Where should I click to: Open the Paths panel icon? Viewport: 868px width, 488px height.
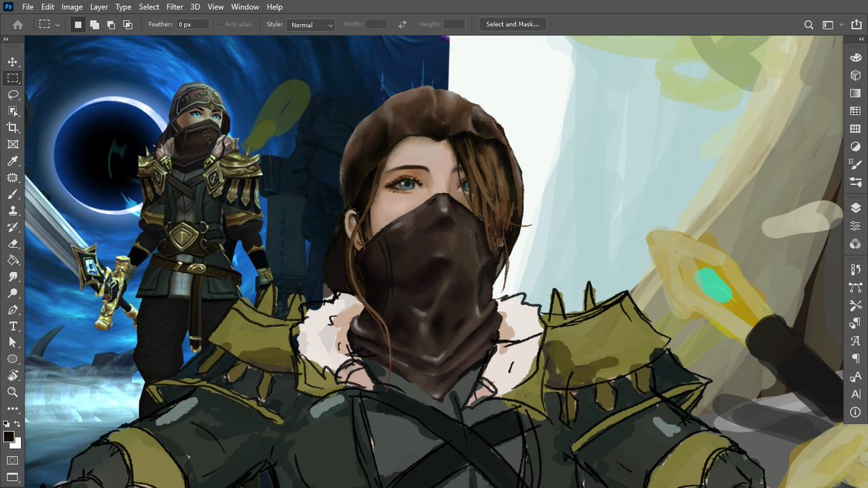click(x=856, y=288)
